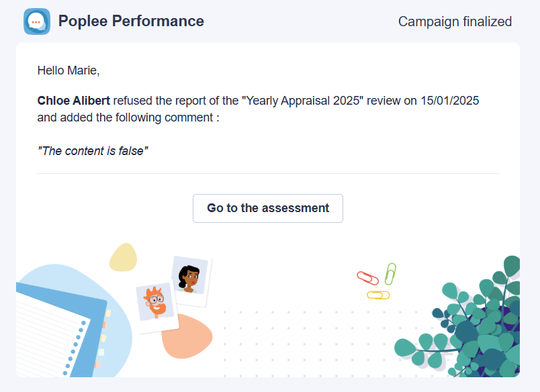Click the bold name Chloe Alibert
This screenshot has width=540, height=392.
click(x=74, y=101)
